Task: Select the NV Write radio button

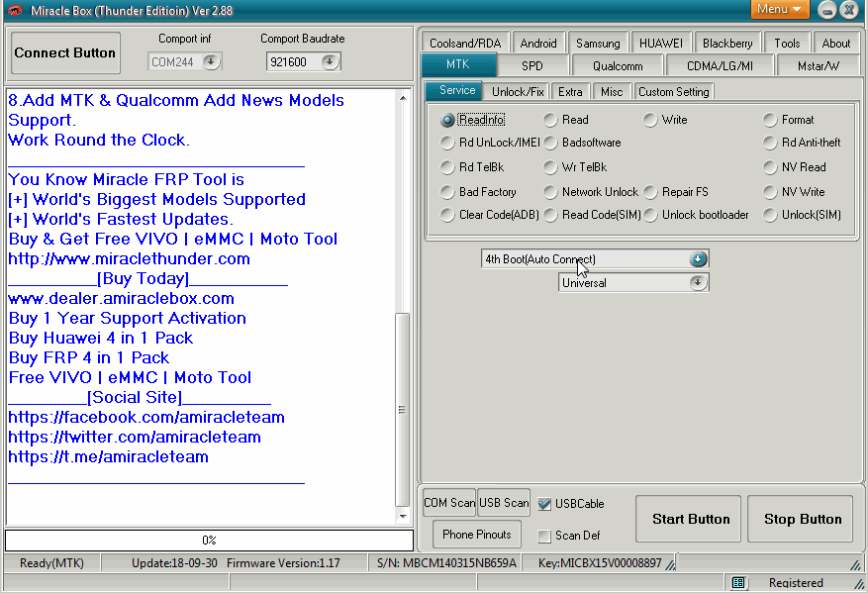Action: 770,192
